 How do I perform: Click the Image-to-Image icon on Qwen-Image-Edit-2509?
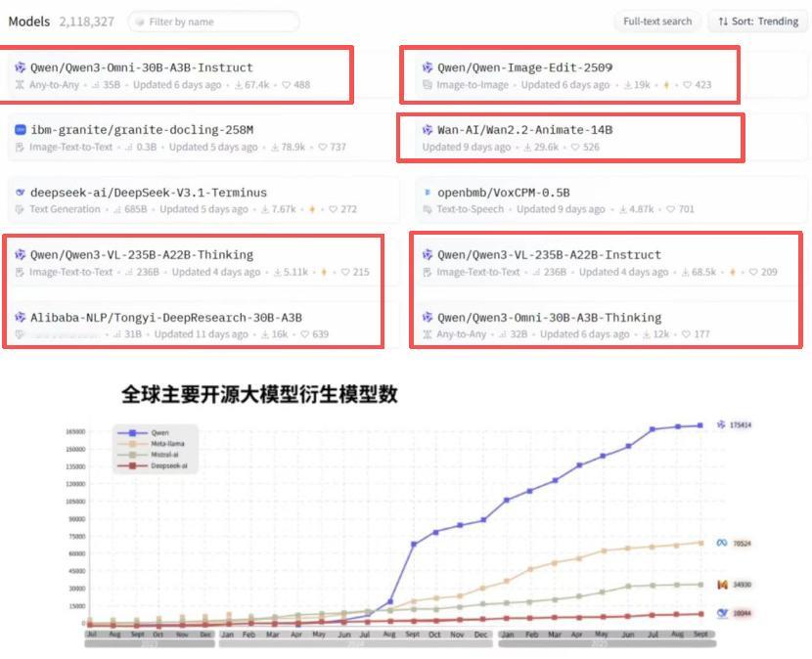coord(428,85)
